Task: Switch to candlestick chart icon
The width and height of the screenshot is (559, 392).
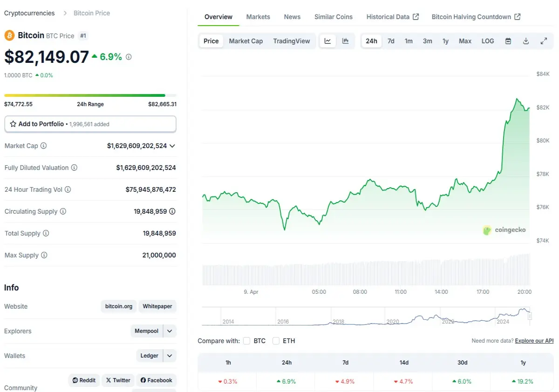Action: point(345,41)
